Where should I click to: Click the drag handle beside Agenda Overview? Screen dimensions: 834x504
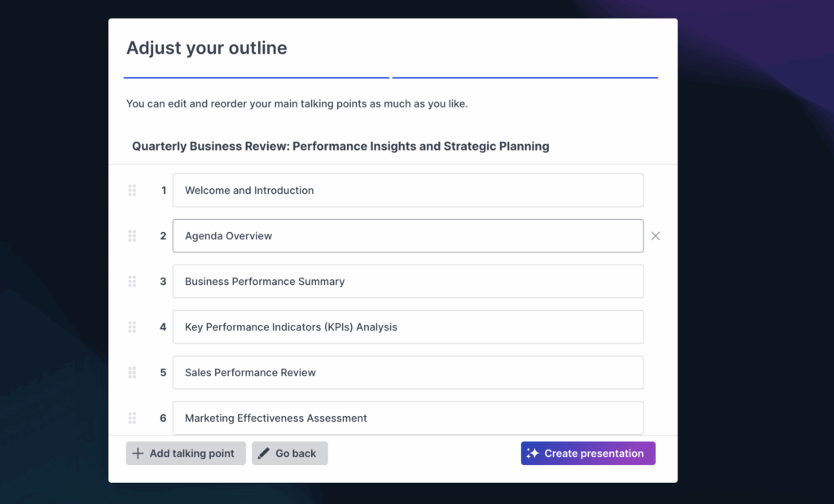132,236
